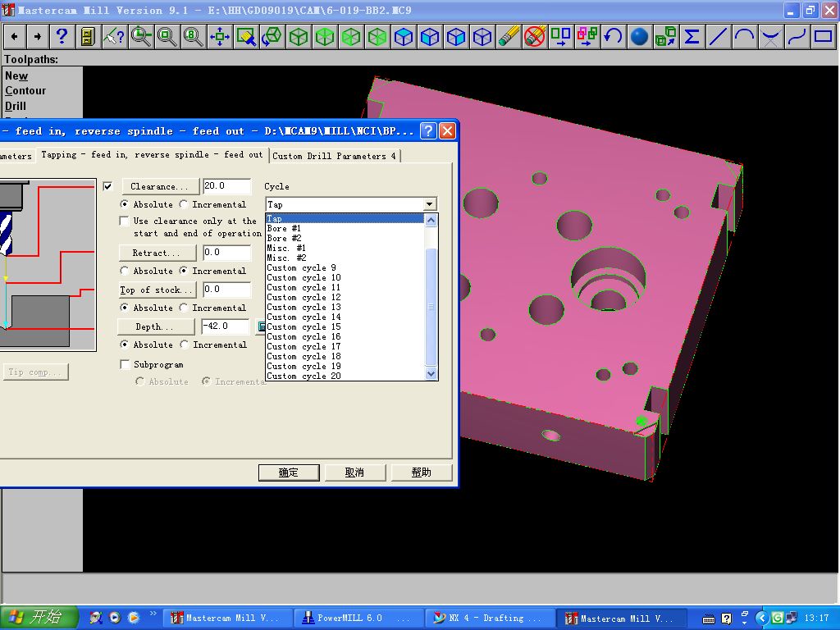Click the Sigma summation icon
840x630 pixels.
click(692, 37)
